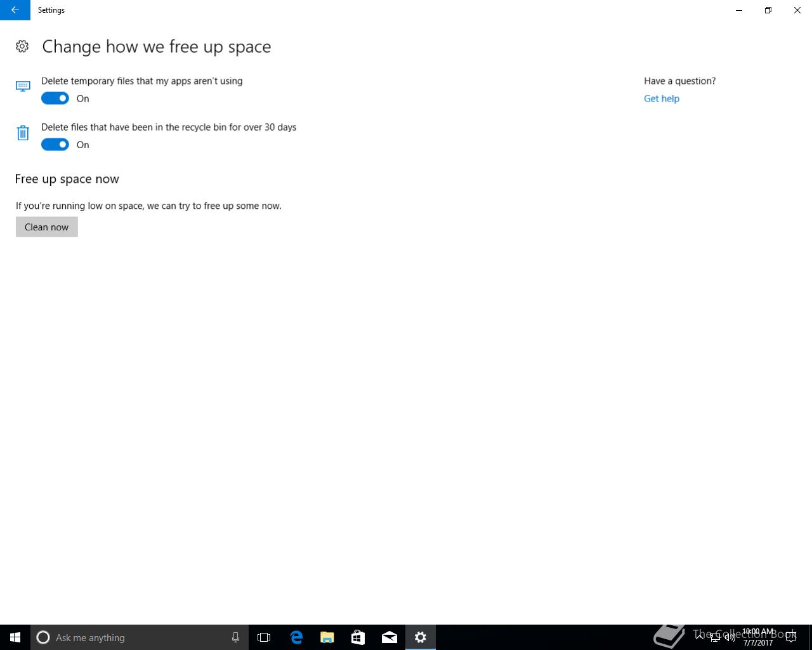This screenshot has height=650, width=812.
Task: Click the gear icon beside the page title
Action: pos(22,46)
